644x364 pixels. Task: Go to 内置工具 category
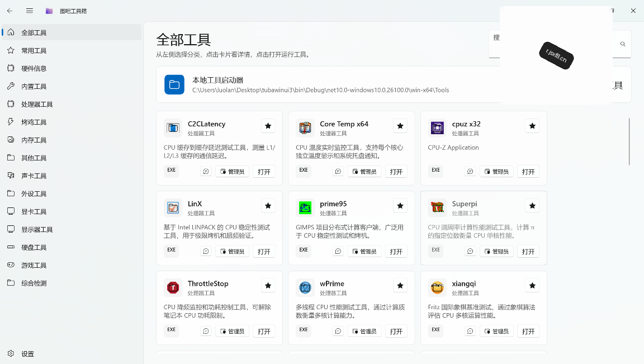72,86
